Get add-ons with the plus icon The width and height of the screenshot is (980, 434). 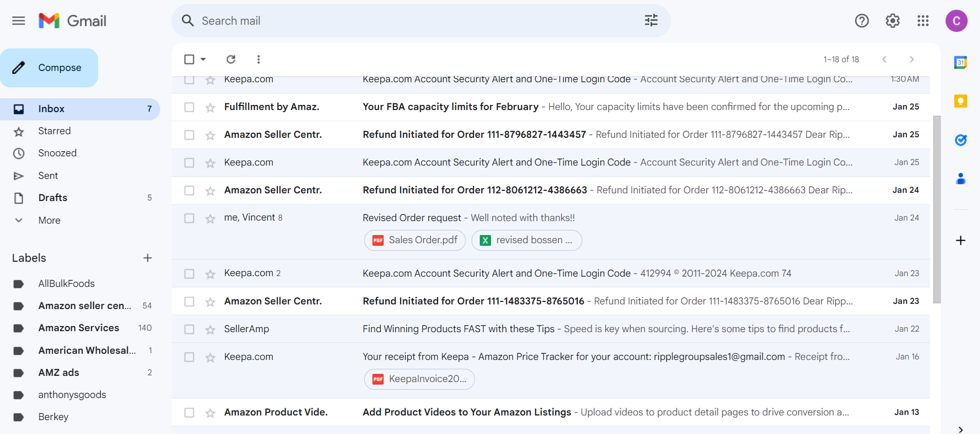(960, 240)
